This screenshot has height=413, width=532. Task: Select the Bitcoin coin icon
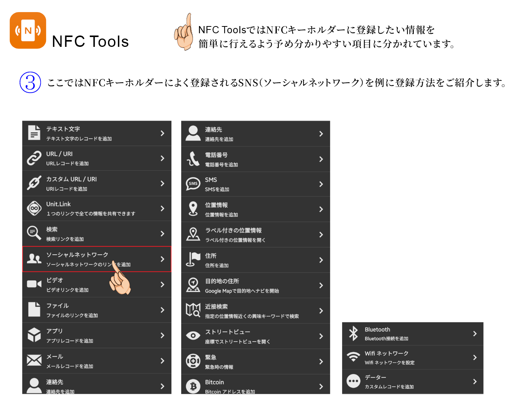(193, 386)
